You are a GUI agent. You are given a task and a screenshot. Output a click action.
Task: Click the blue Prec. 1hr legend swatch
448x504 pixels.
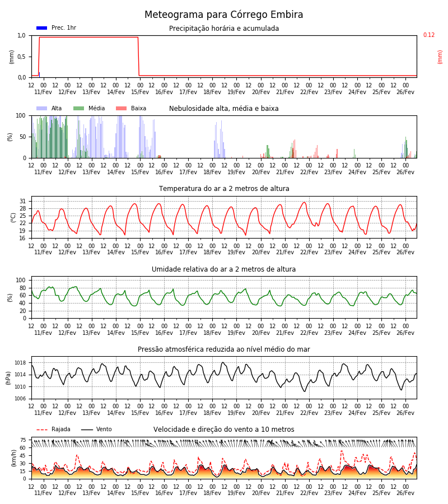(42, 28)
